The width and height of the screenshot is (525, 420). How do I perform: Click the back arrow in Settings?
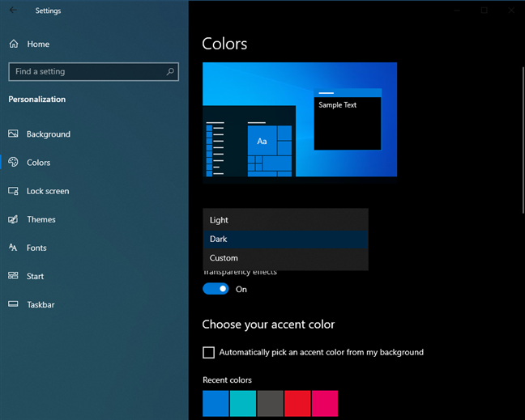tap(13, 11)
